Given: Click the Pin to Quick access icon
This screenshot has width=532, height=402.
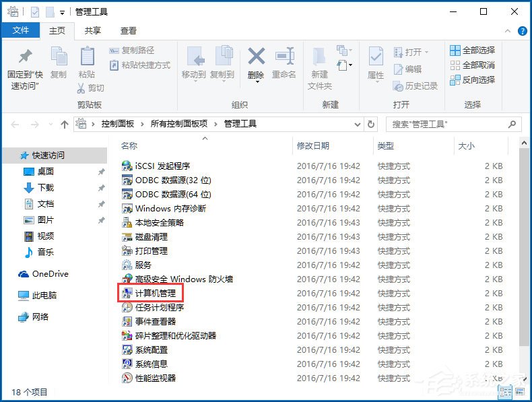Looking at the screenshot, I should point(26,56).
